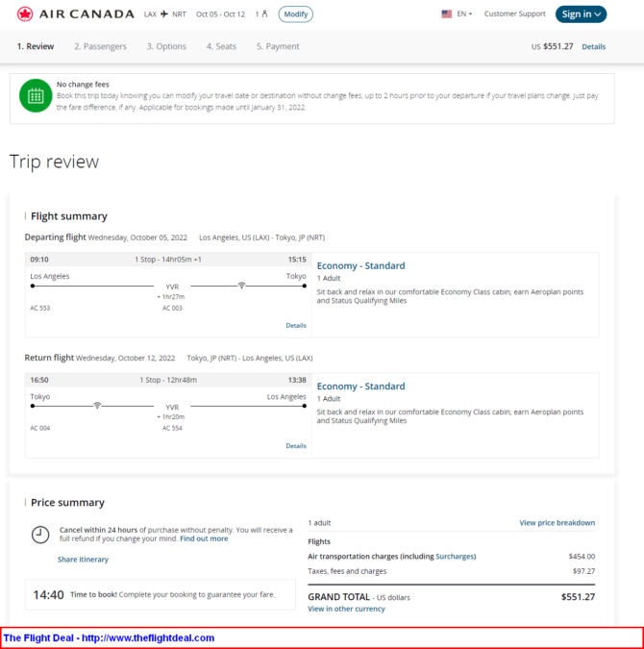Click the Wi-Fi icon on the departing flight
Viewport: 644px width, 649px height.
[x=241, y=286]
